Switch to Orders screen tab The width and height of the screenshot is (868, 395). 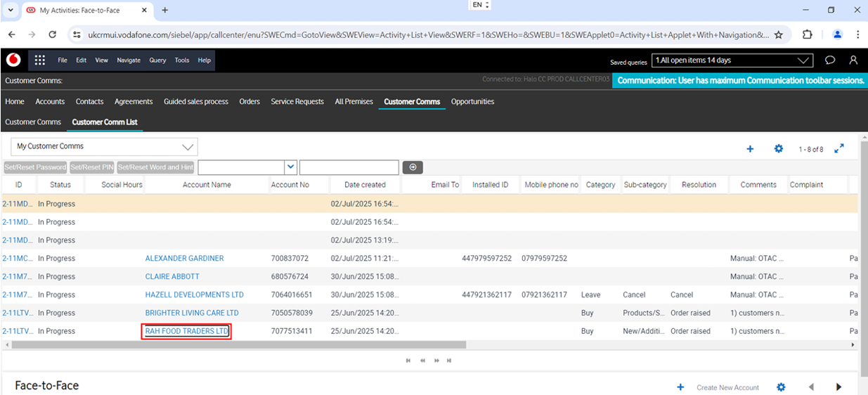tap(250, 102)
